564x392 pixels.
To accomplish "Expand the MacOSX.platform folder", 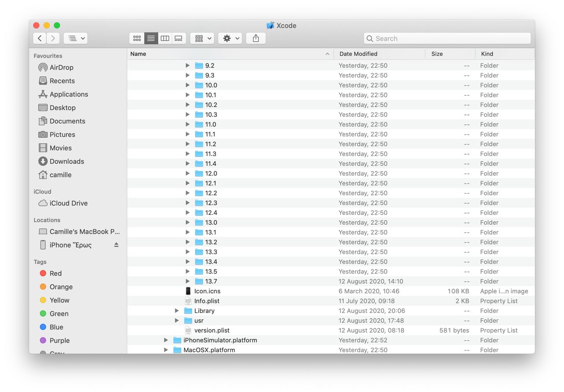I will point(166,350).
